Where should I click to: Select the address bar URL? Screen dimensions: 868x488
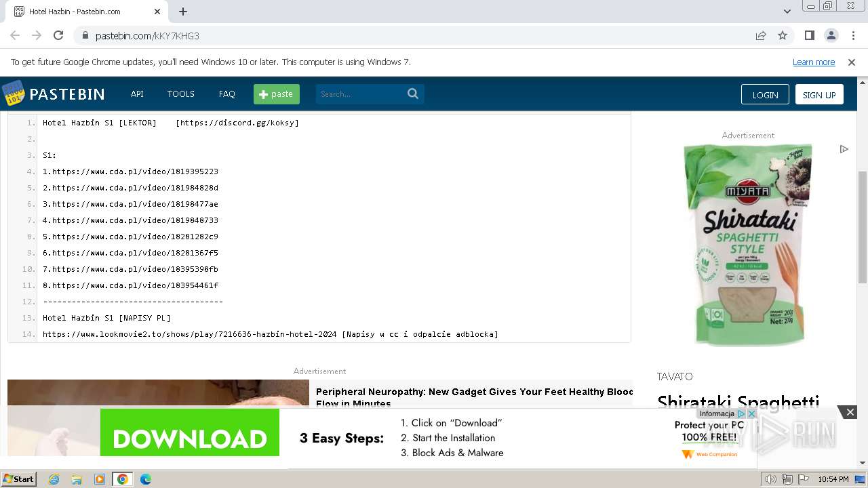147,35
